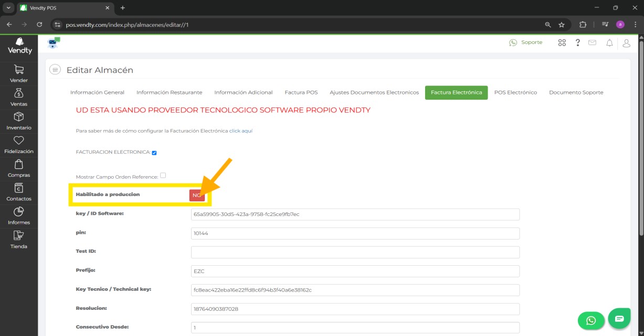View site information icon in address bar
The height and width of the screenshot is (336, 644).
[58, 25]
